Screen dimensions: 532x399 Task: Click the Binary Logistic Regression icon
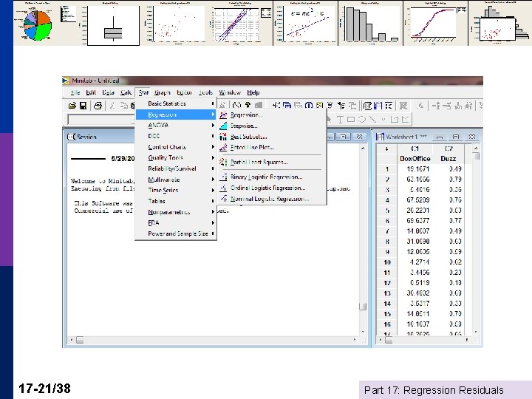pyautogui.click(x=223, y=177)
